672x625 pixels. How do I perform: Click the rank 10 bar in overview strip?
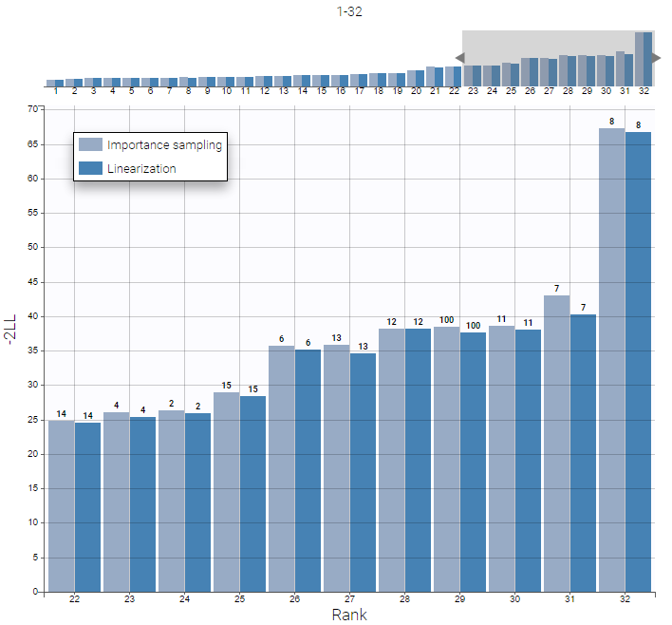tap(226, 81)
